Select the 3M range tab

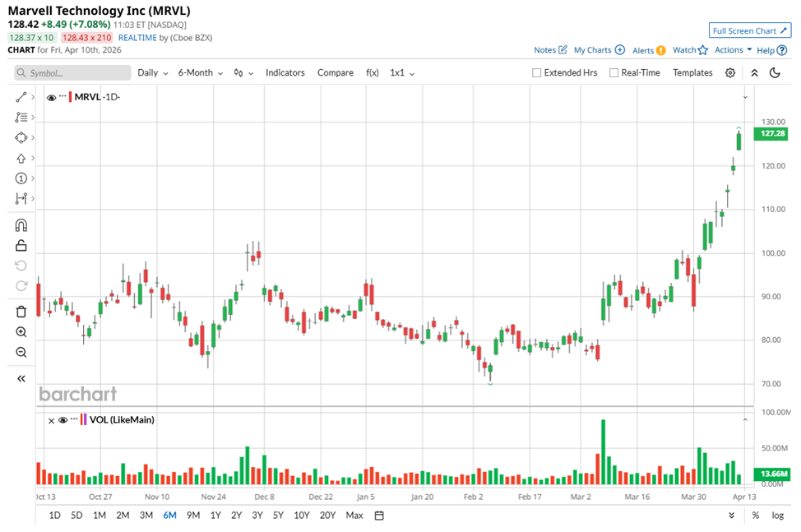(x=146, y=516)
